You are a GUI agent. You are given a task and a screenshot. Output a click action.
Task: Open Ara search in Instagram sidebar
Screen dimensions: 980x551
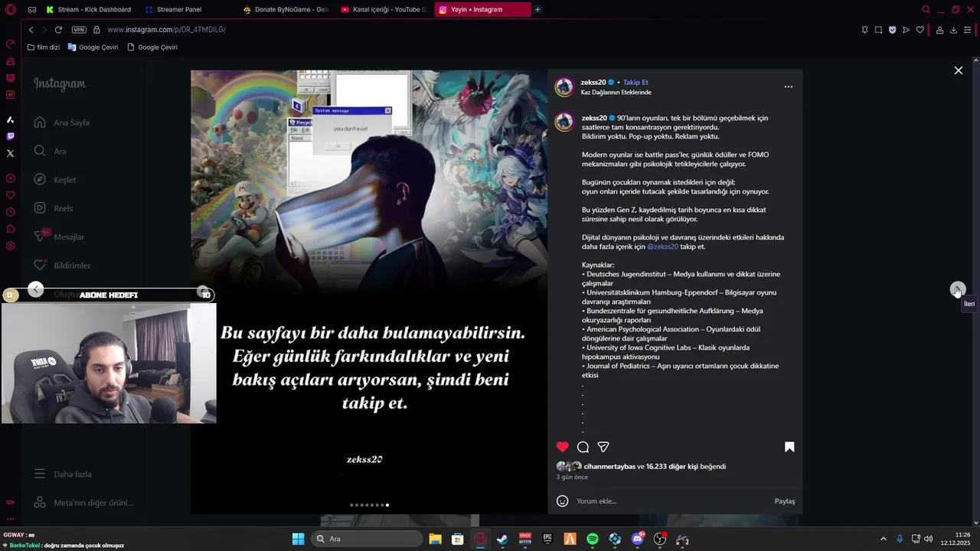coord(51,152)
